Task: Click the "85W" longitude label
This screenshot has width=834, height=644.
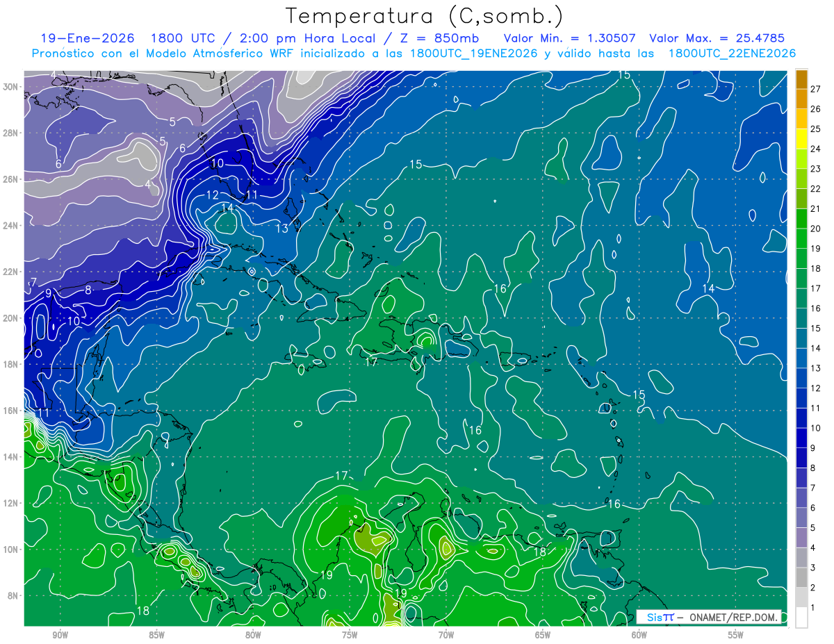Action: pos(156,635)
